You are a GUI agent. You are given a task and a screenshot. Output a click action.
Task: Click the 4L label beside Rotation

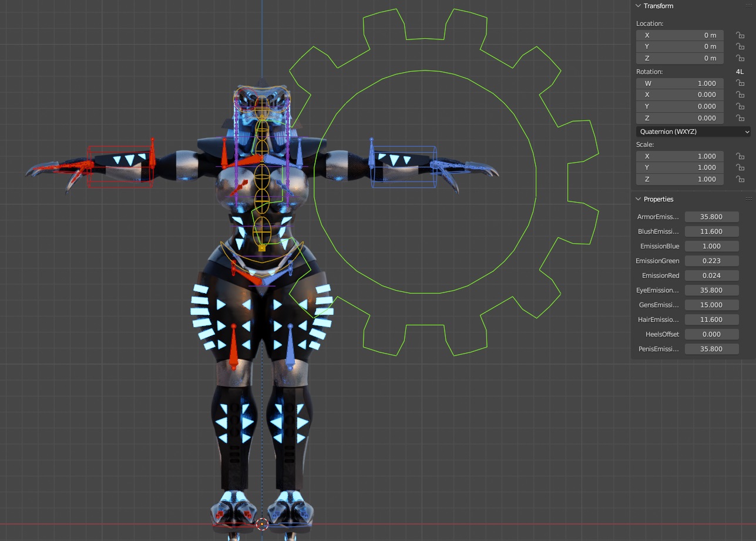[x=740, y=72]
